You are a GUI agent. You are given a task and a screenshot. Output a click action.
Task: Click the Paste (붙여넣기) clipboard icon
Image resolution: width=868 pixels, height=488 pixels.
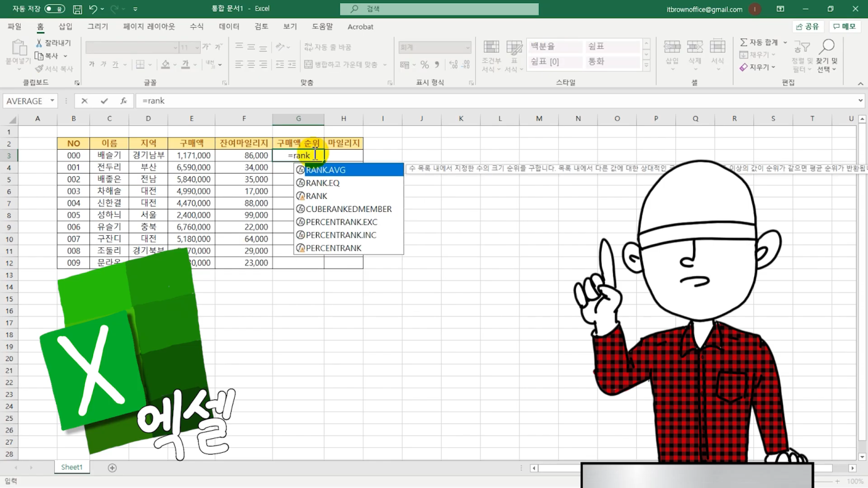pos(18,48)
